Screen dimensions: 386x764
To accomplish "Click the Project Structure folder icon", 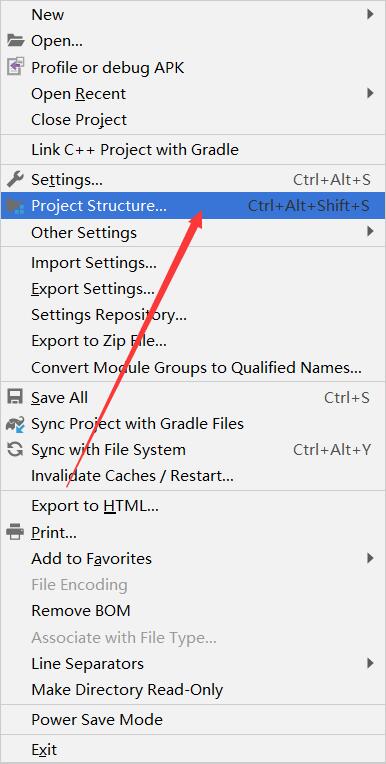I will [16, 206].
